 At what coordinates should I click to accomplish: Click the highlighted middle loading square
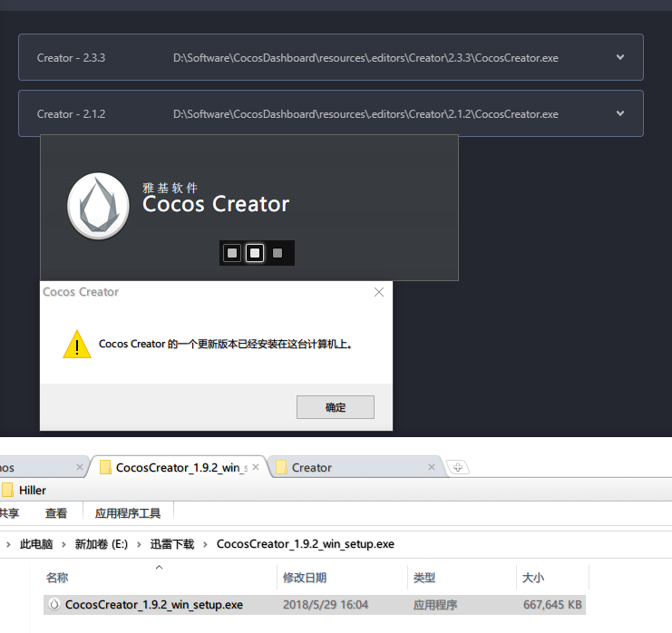pyautogui.click(x=255, y=253)
